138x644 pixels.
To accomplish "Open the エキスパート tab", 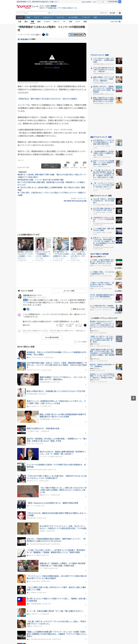I will (48, 17).
